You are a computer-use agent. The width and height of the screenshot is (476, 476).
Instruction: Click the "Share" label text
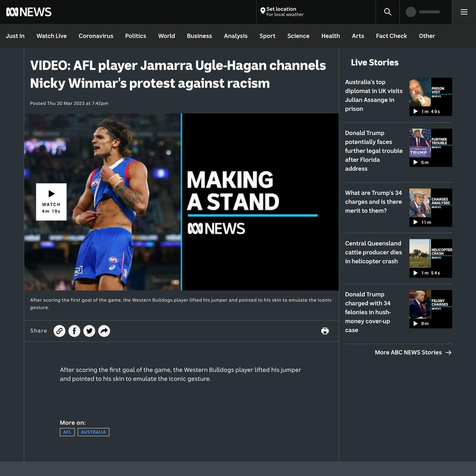pyautogui.click(x=39, y=331)
